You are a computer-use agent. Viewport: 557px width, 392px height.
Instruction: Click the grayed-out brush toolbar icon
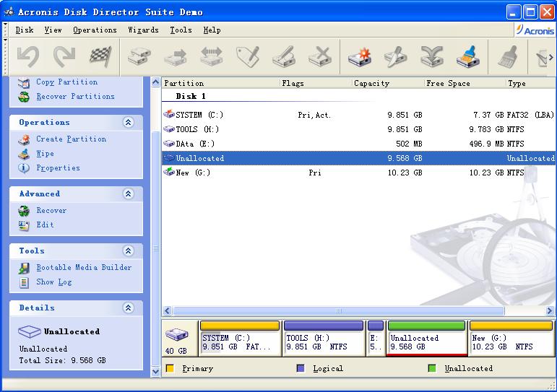507,57
